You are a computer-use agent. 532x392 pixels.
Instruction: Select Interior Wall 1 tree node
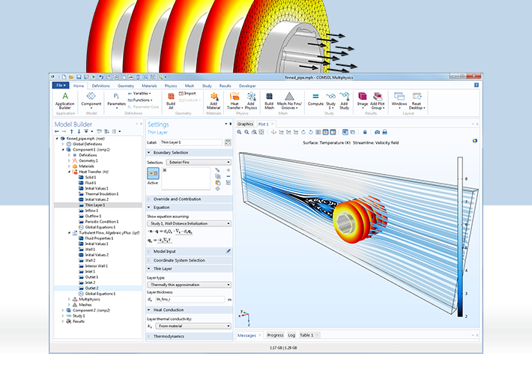click(96, 266)
